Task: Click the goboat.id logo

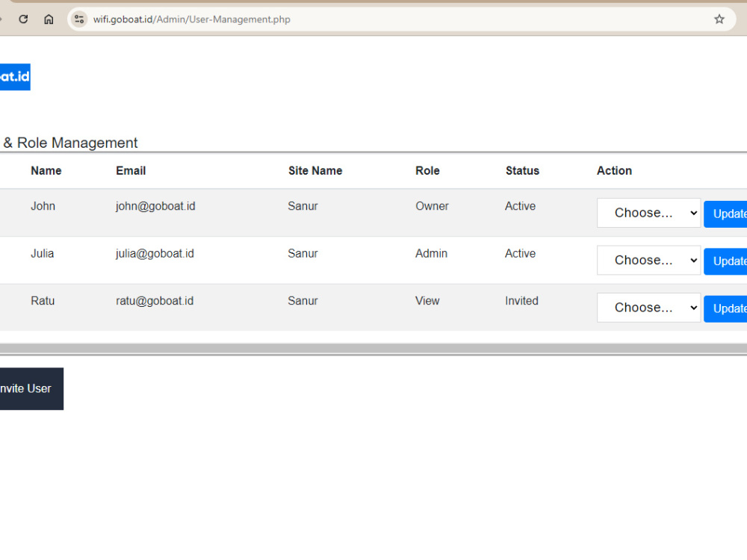Action: (x=15, y=77)
